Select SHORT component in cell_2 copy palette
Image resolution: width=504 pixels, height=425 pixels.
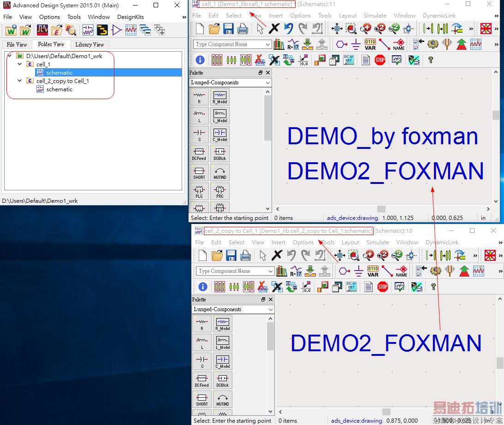[x=202, y=399]
